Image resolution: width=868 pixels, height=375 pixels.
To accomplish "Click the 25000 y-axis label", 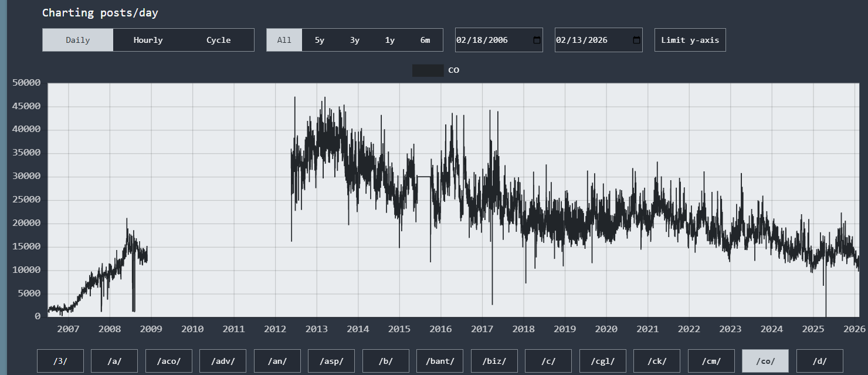I will (x=26, y=200).
